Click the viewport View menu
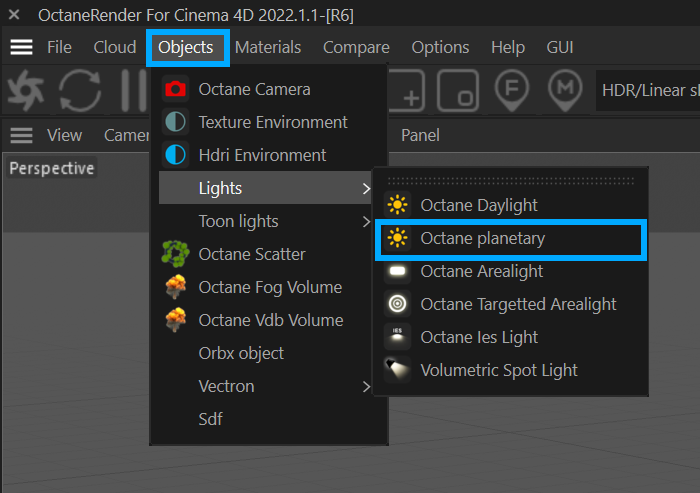 pos(65,135)
